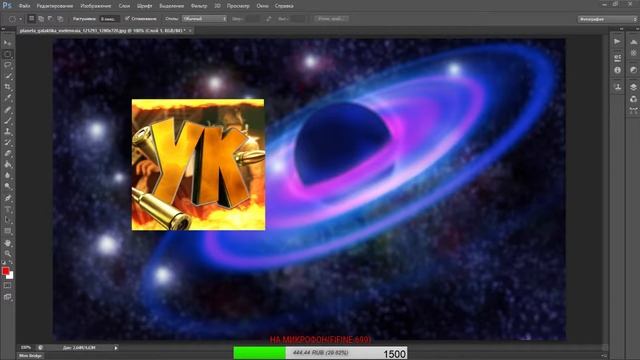Choose New selection mode button
Viewport: 640px width, 360px height.
31,19
